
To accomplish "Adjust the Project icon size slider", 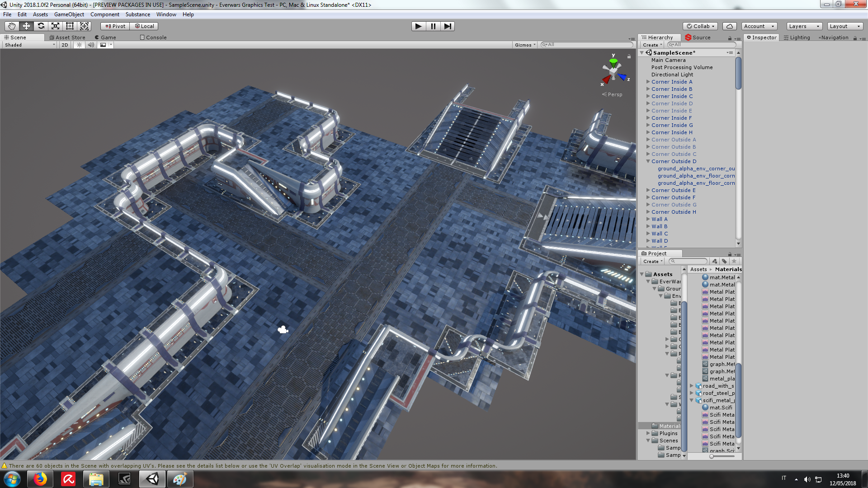I will (712, 456).
